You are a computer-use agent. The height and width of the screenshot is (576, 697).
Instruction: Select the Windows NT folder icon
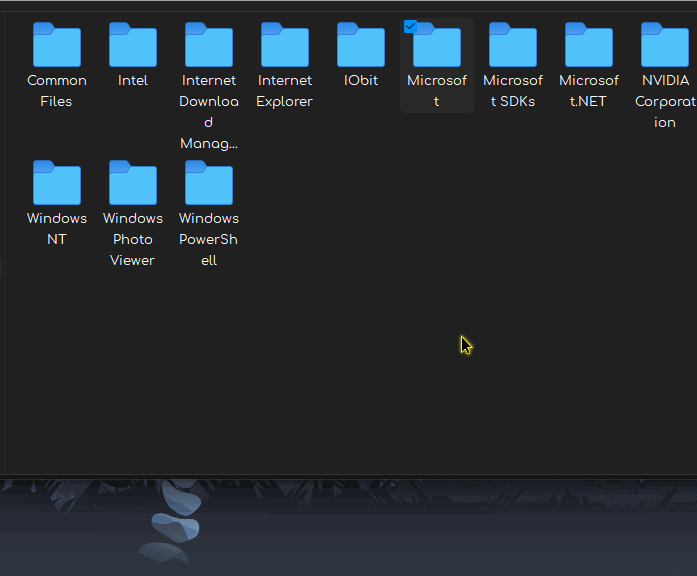(x=57, y=183)
